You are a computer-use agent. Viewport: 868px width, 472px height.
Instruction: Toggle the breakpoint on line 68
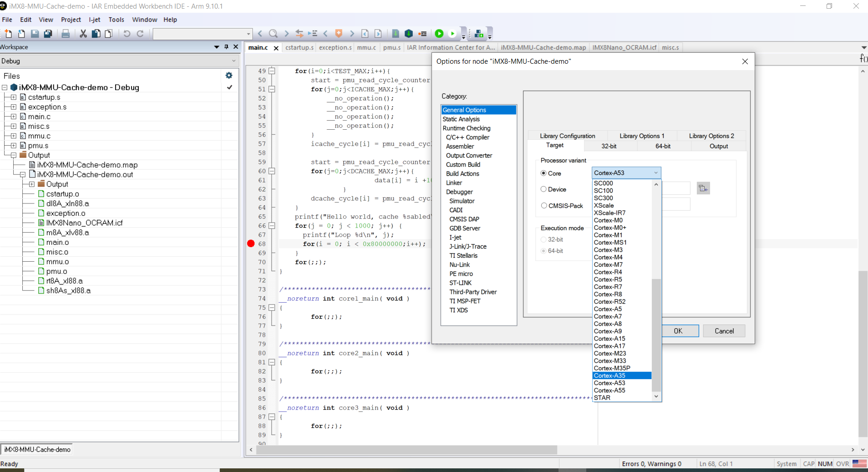click(x=251, y=244)
